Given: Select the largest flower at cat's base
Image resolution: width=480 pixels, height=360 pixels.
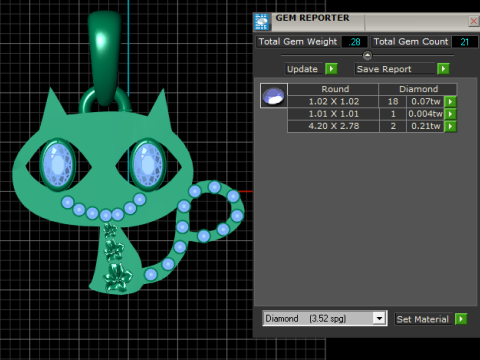Looking at the screenshot, I should pyautogui.click(x=117, y=278).
